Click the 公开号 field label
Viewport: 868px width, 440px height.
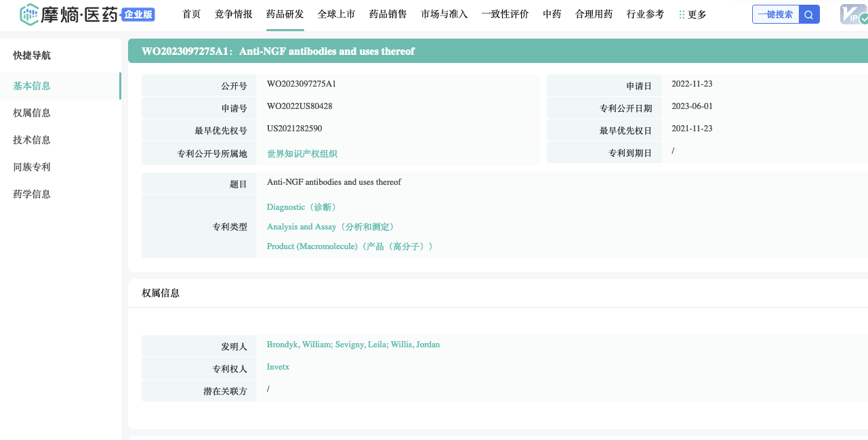point(234,86)
